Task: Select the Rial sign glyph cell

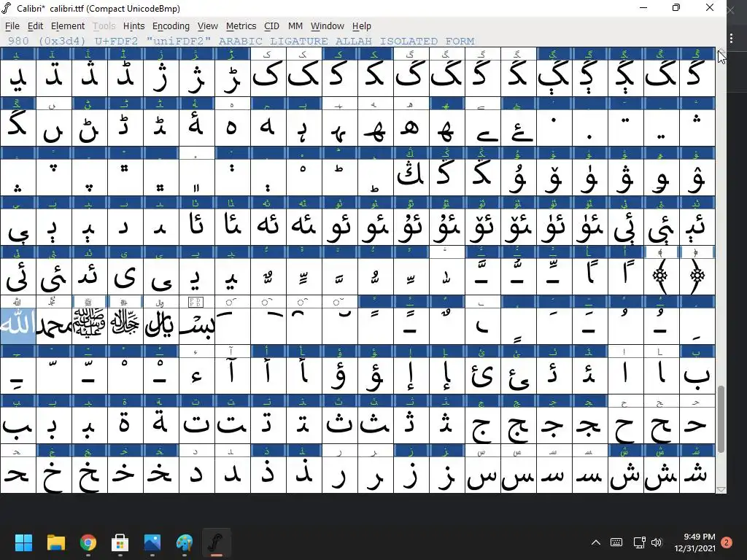Action: pyautogui.click(x=161, y=326)
